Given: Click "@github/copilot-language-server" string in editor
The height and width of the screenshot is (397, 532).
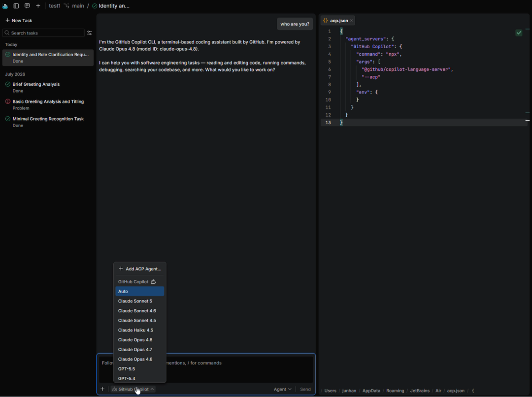Looking at the screenshot, I should 406,69.
